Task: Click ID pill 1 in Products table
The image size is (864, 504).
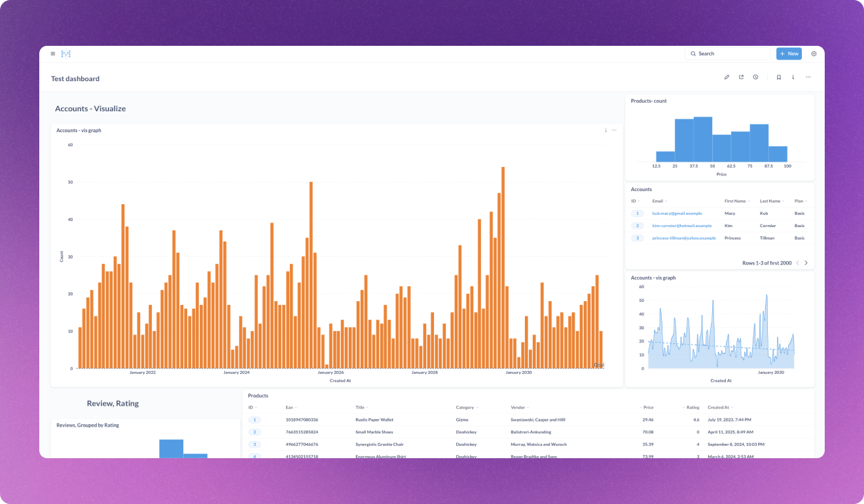Action: pyautogui.click(x=255, y=420)
